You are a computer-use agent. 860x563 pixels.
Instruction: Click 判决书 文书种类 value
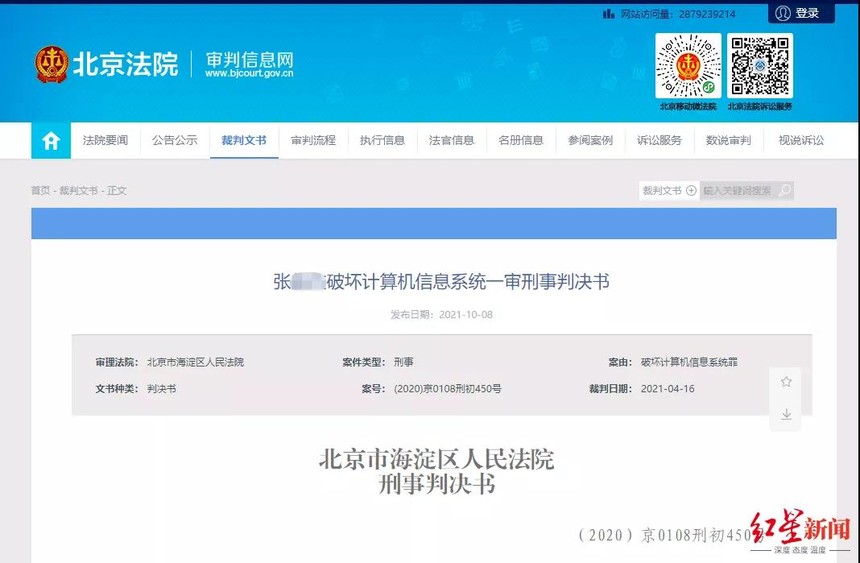[162, 389]
